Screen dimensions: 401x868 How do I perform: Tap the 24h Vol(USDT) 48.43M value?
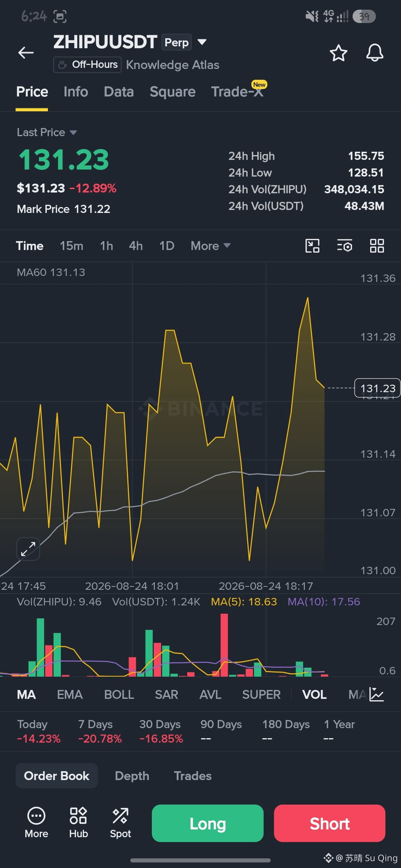(364, 206)
